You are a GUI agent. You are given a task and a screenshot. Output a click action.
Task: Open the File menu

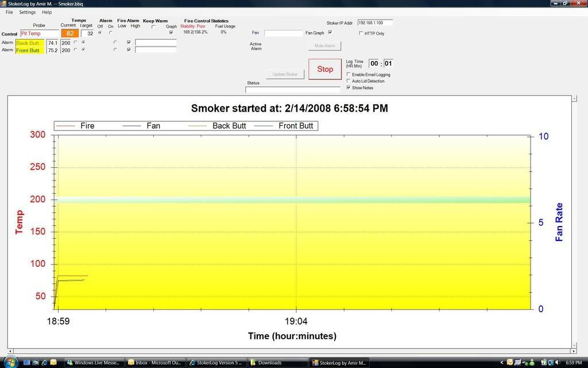pyautogui.click(x=9, y=12)
